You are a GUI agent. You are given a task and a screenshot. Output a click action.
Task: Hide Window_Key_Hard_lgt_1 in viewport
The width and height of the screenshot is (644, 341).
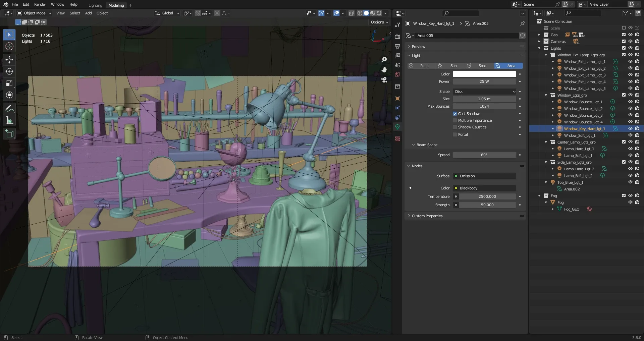(x=630, y=128)
